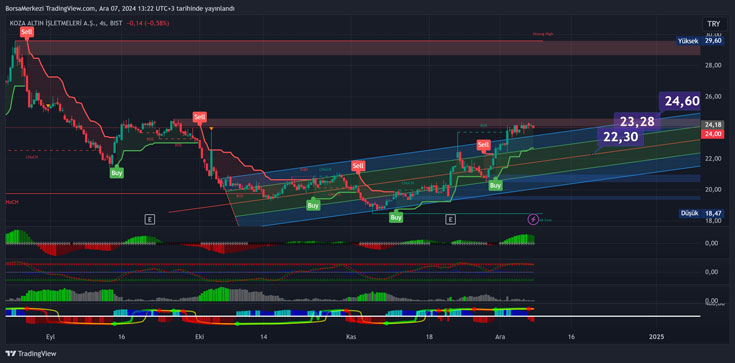Click the gray 24,18 price label
The height and width of the screenshot is (363, 735).
(712, 125)
